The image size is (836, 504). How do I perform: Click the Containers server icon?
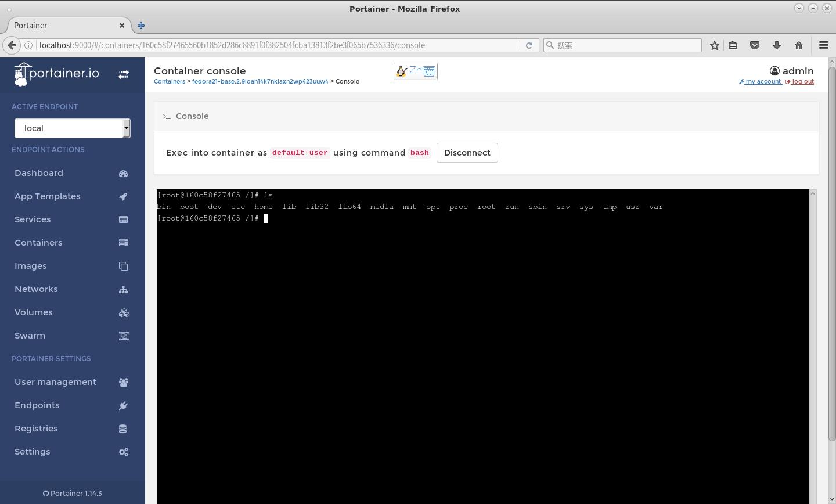tap(124, 243)
